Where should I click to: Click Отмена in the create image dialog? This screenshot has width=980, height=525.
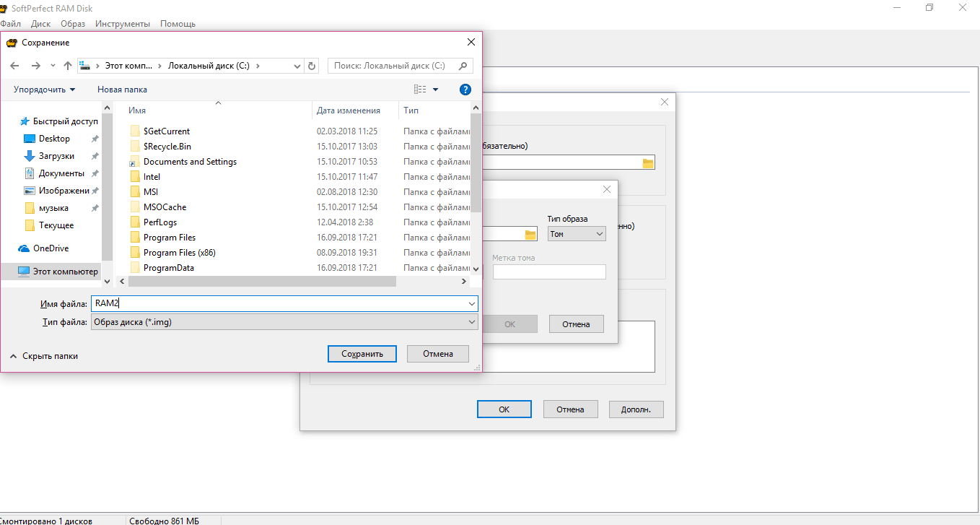click(x=577, y=324)
